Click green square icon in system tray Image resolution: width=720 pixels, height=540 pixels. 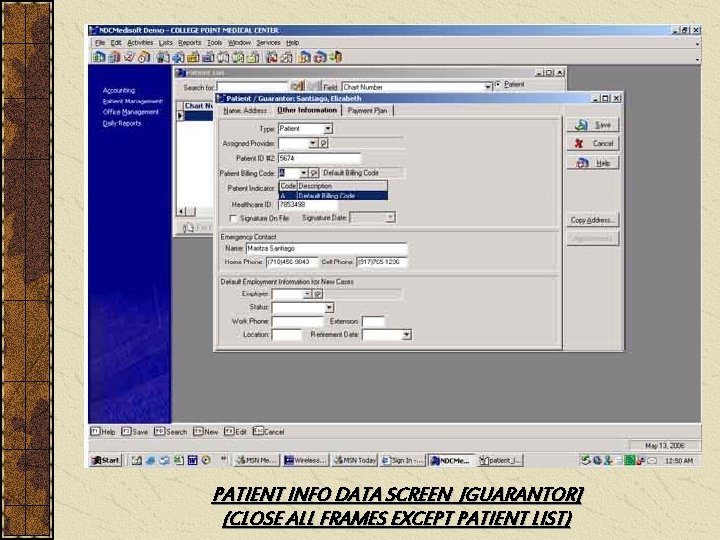click(630, 460)
